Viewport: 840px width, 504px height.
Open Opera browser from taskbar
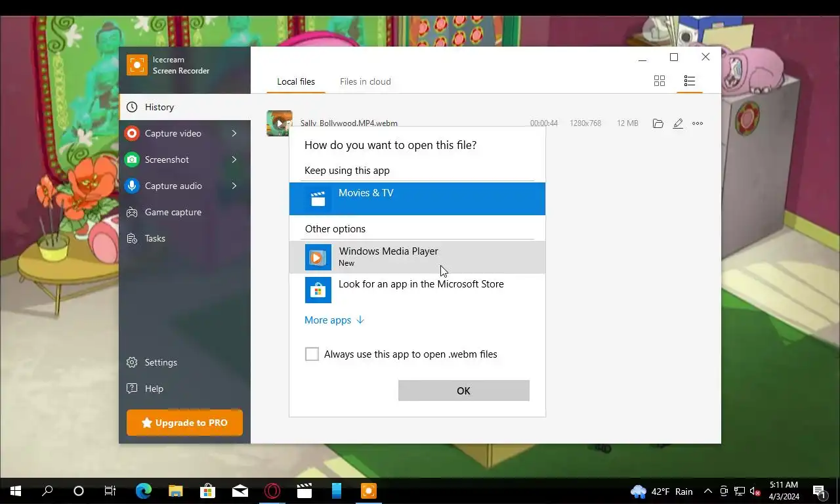pyautogui.click(x=272, y=491)
